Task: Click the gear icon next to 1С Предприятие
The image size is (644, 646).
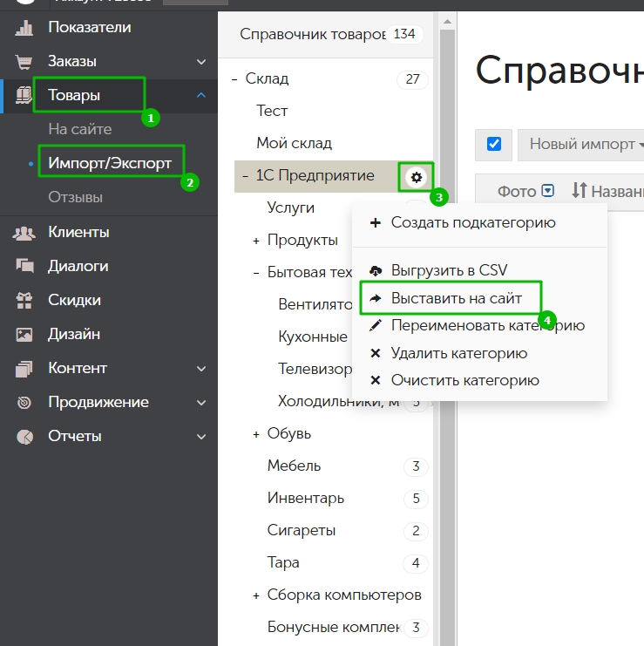Action: 417,177
